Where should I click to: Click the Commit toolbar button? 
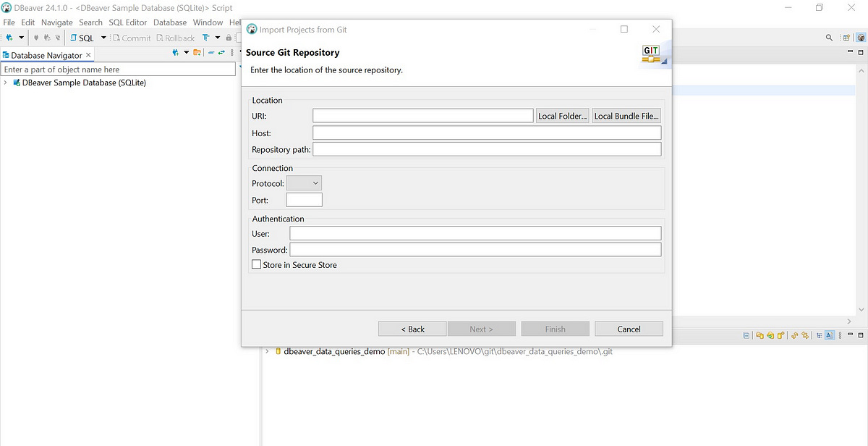pos(132,38)
